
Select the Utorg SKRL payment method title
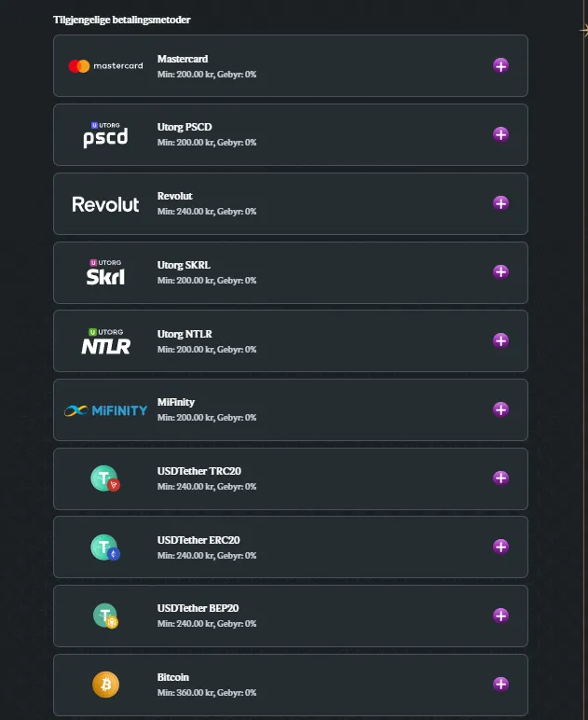[x=184, y=265]
